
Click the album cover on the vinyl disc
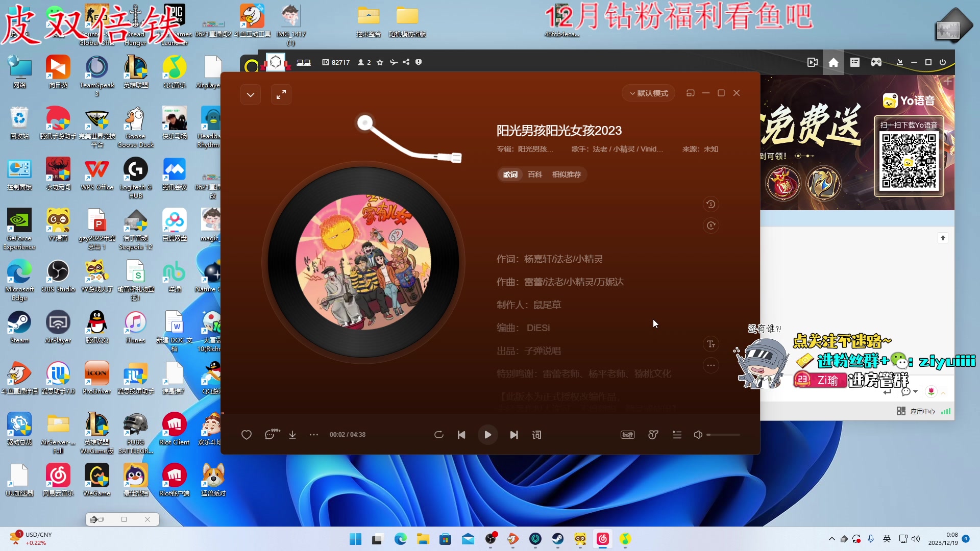pos(363,262)
